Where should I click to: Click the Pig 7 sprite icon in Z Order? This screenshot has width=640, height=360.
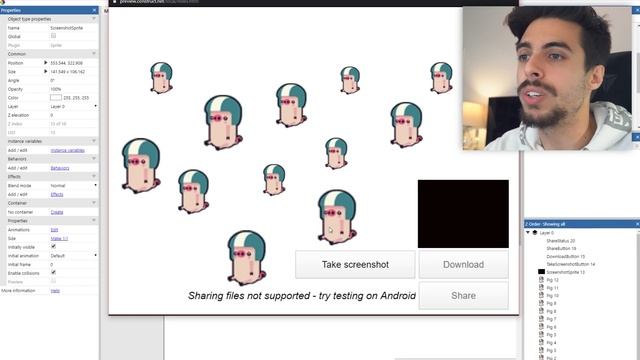[541, 319]
